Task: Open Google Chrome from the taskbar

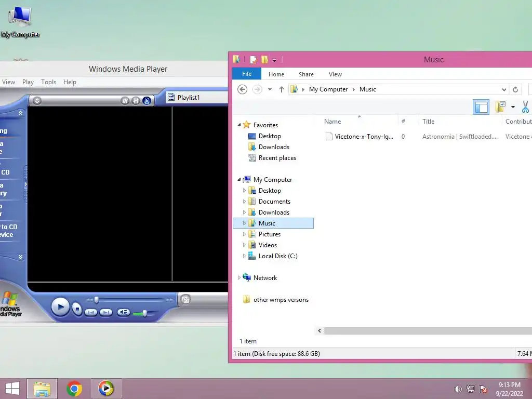Action: pos(74,389)
